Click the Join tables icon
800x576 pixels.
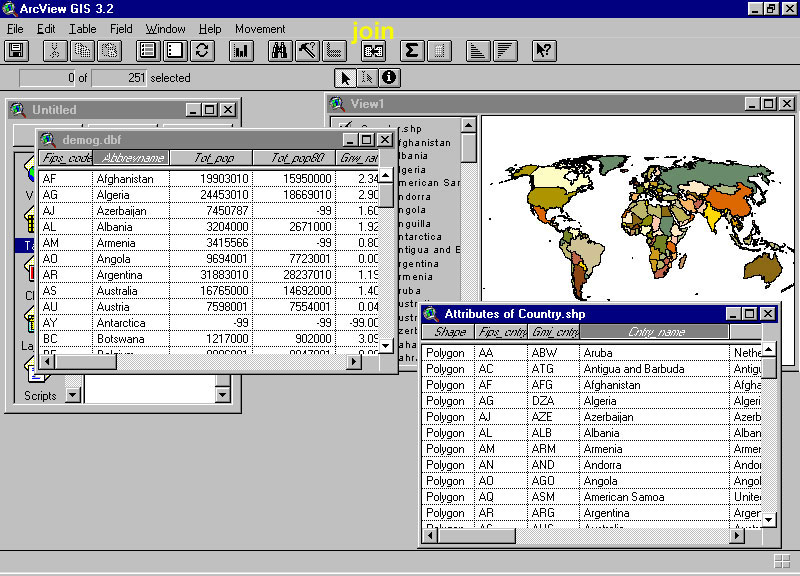(374, 50)
